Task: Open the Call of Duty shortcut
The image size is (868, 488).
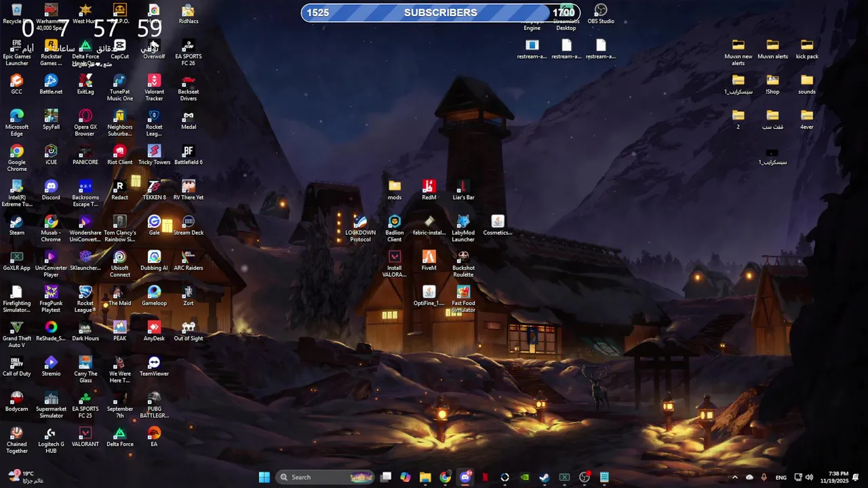Action: point(17,366)
